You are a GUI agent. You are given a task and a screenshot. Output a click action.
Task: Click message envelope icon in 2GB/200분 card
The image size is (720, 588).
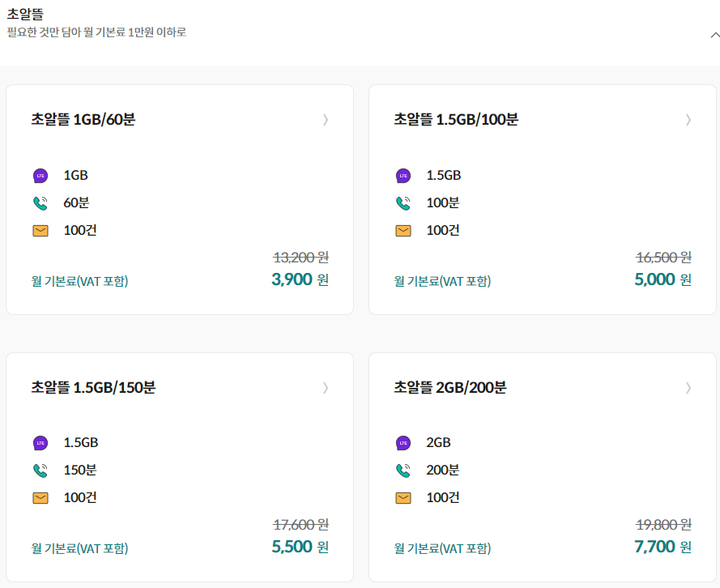coord(403,498)
